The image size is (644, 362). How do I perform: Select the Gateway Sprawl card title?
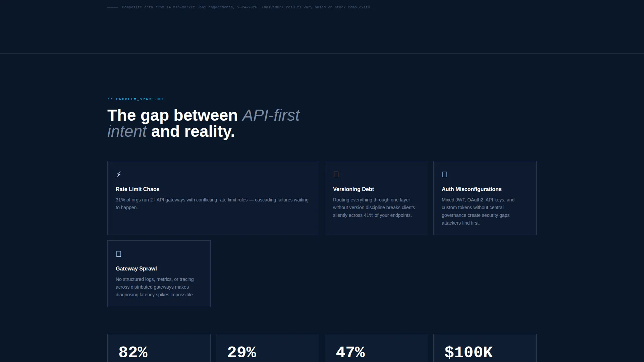pyautogui.click(x=136, y=268)
